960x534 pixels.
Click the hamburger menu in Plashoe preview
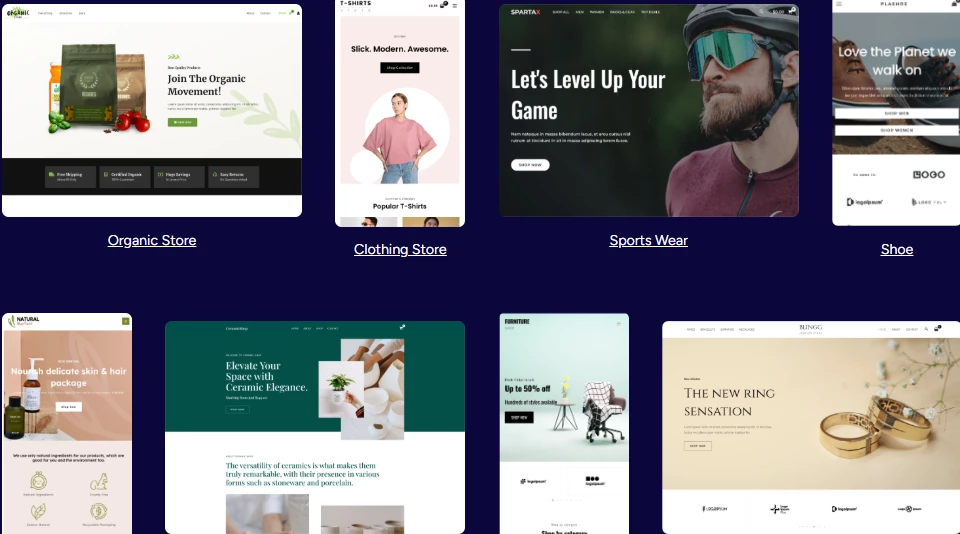point(839,4)
